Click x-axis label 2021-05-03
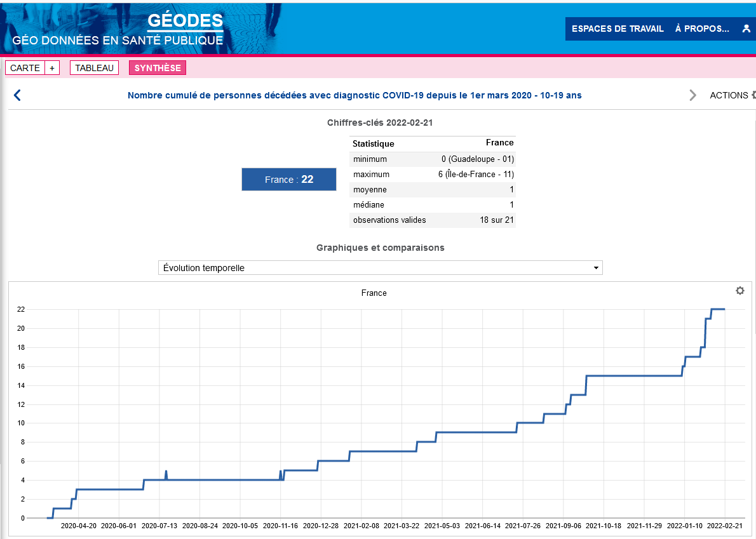Screen dimensions: 756x539 pyautogui.click(x=442, y=526)
